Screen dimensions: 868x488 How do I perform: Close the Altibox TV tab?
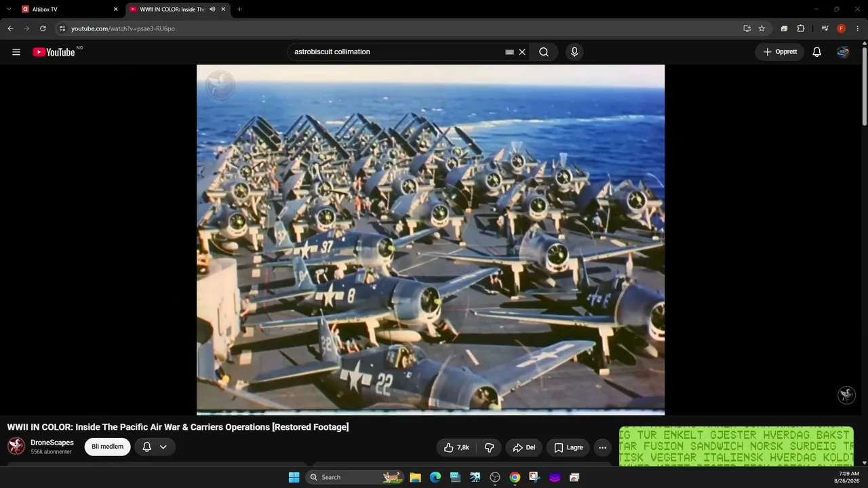click(x=115, y=9)
